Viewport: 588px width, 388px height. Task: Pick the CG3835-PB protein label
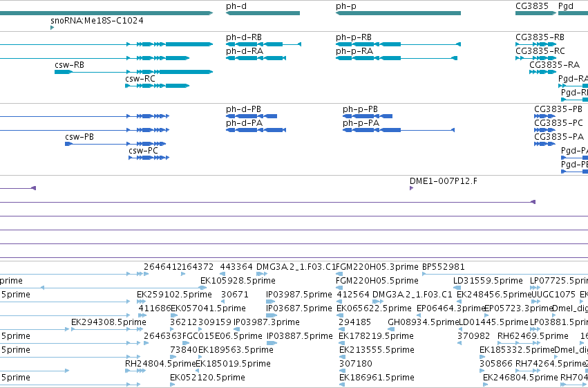[x=558, y=109]
